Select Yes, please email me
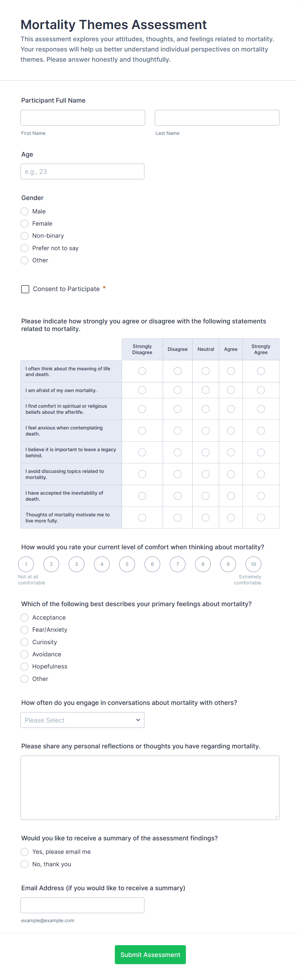The width and height of the screenshot is (297, 980). click(25, 852)
